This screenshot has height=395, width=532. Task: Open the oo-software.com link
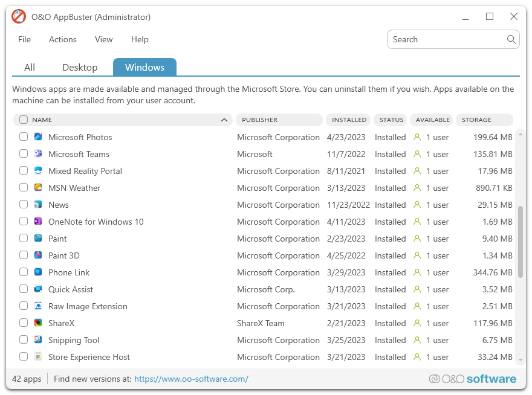point(191,379)
